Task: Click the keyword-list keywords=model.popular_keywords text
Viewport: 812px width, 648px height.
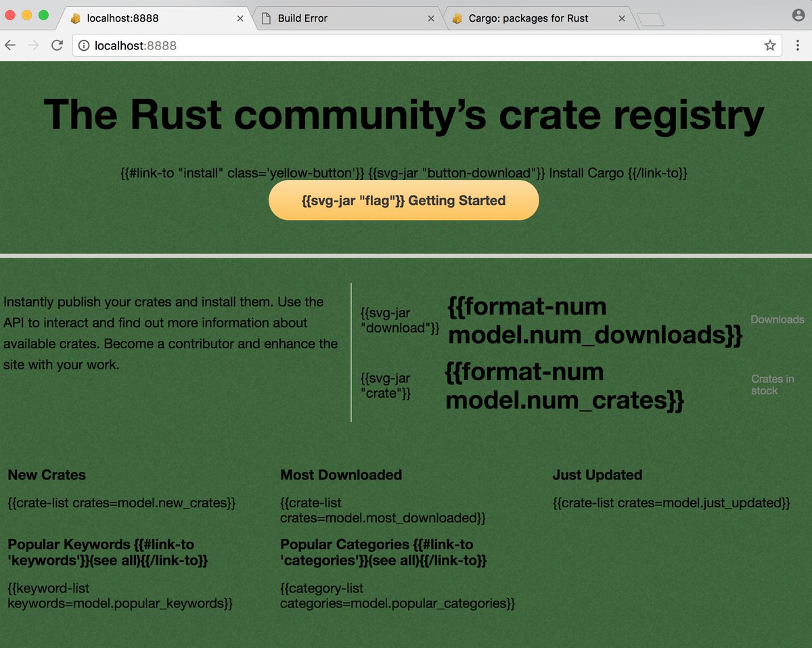Action: [120, 596]
